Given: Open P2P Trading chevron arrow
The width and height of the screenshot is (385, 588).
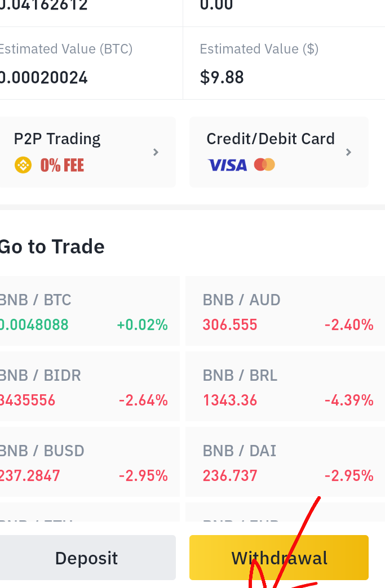Looking at the screenshot, I should (x=156, y=152).
